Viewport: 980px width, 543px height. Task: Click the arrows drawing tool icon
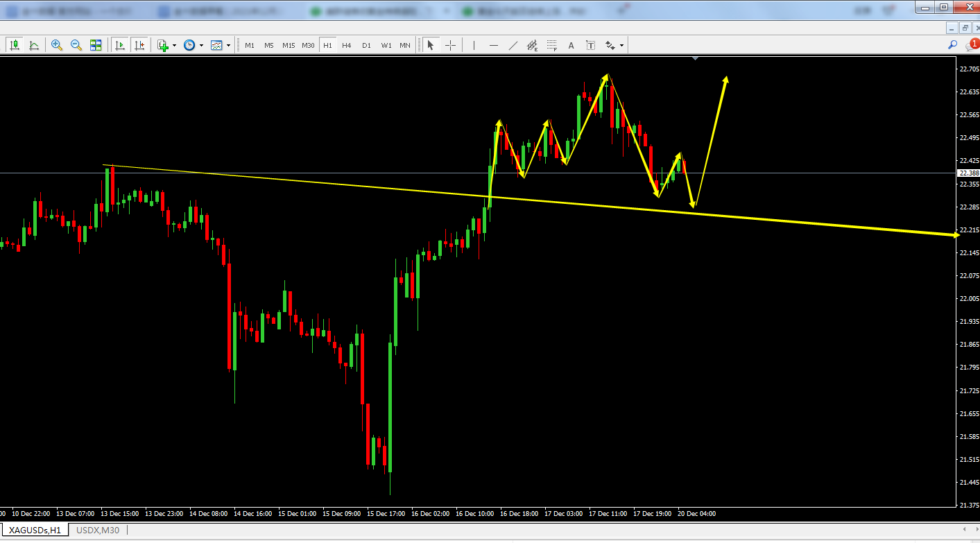point(610,45)
